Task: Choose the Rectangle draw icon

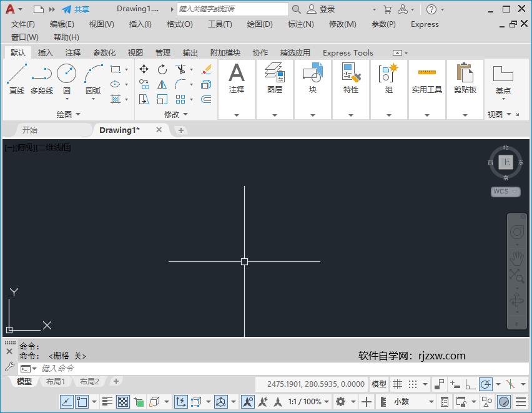Action: click(x=116, y=69)
